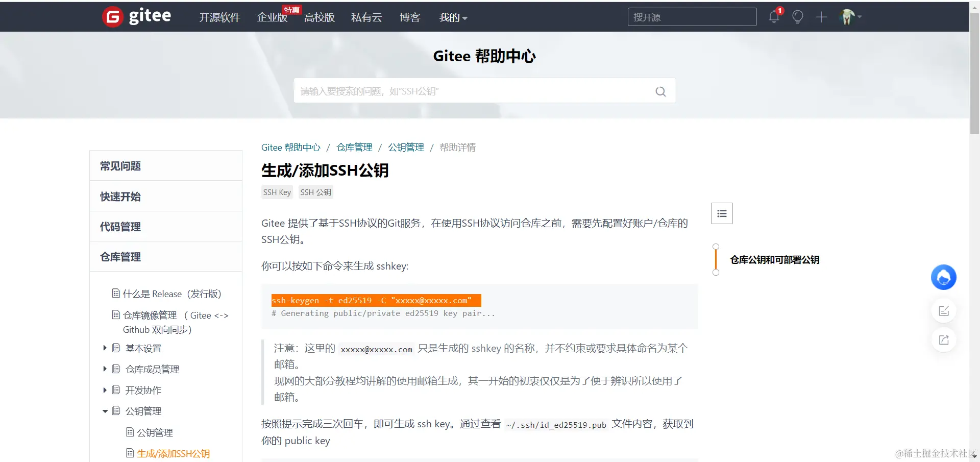Click text "# Generating public/private ed25519 key pair..."
980x462 pixels.
pos(383,313)
